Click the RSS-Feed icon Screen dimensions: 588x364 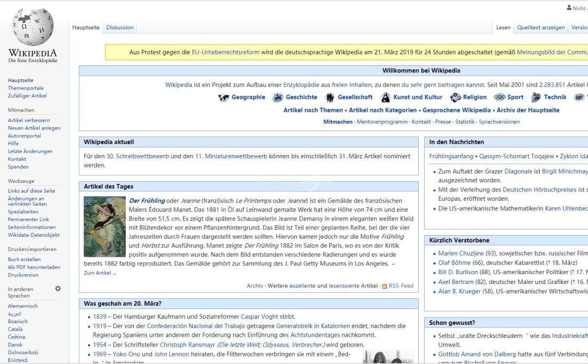tap(385, 286)
